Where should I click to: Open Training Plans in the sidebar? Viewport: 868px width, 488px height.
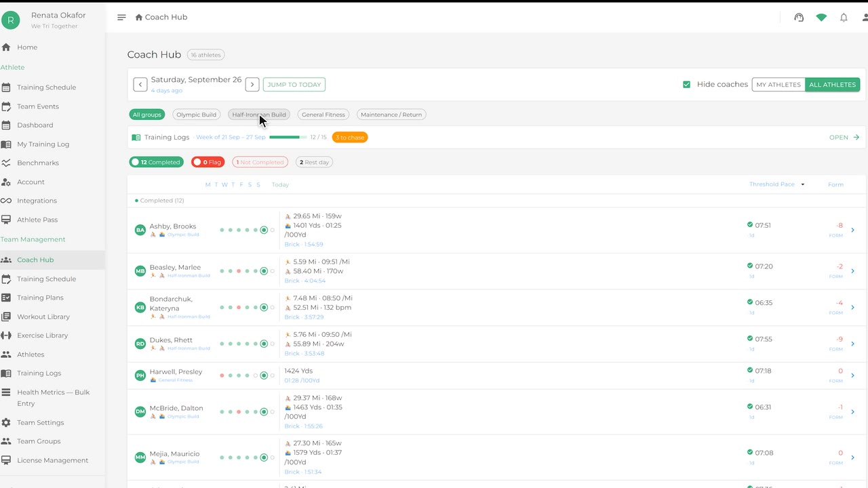tap(40, 298)
